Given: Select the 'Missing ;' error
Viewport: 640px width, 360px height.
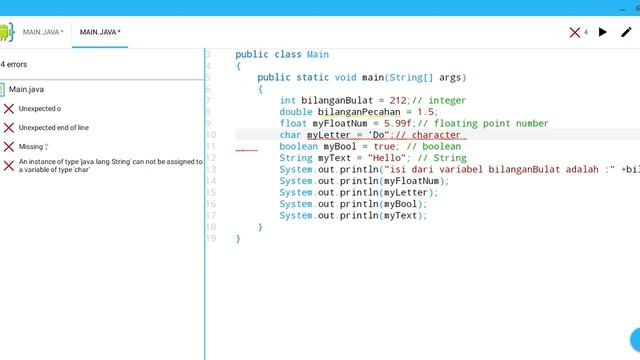Looking at the screenshot, I should click(33, 147).
